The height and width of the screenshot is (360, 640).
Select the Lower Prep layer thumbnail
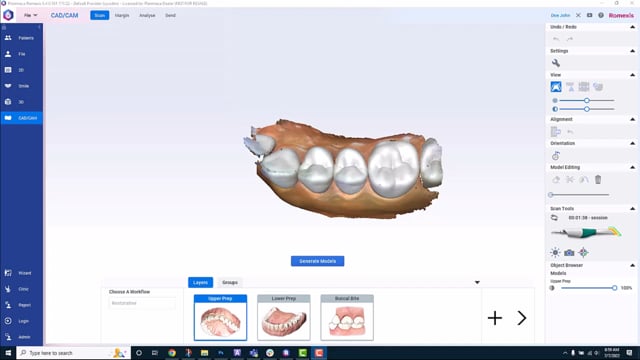pyautogui.click(x=284, y=318)
